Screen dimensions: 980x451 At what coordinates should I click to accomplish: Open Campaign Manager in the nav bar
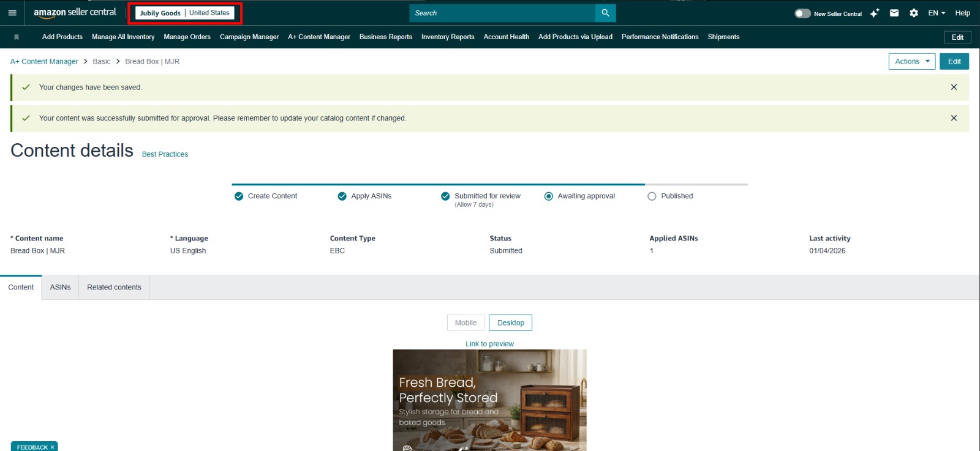coord(249,37)
